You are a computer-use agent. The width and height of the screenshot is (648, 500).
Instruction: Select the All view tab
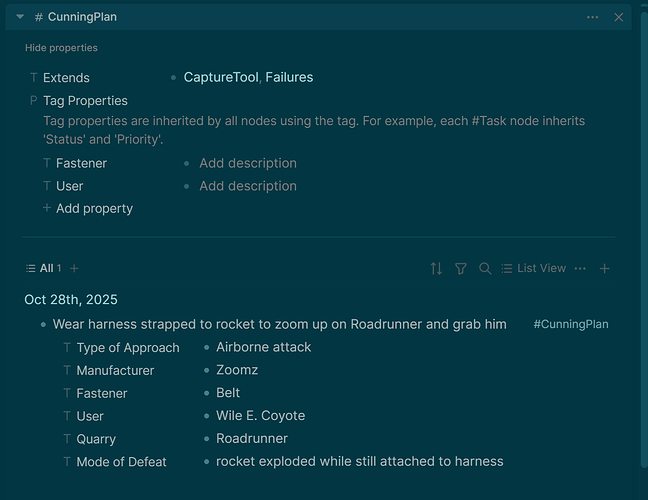tap(43, 268)
